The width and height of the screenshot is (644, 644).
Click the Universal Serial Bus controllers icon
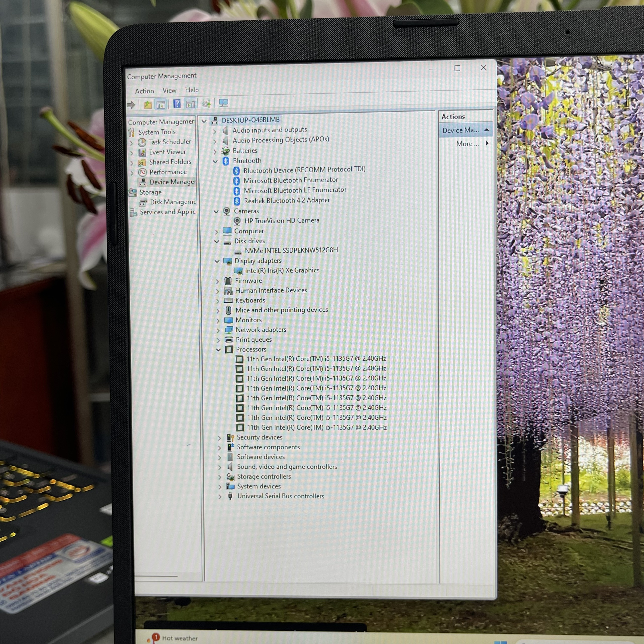230,497
